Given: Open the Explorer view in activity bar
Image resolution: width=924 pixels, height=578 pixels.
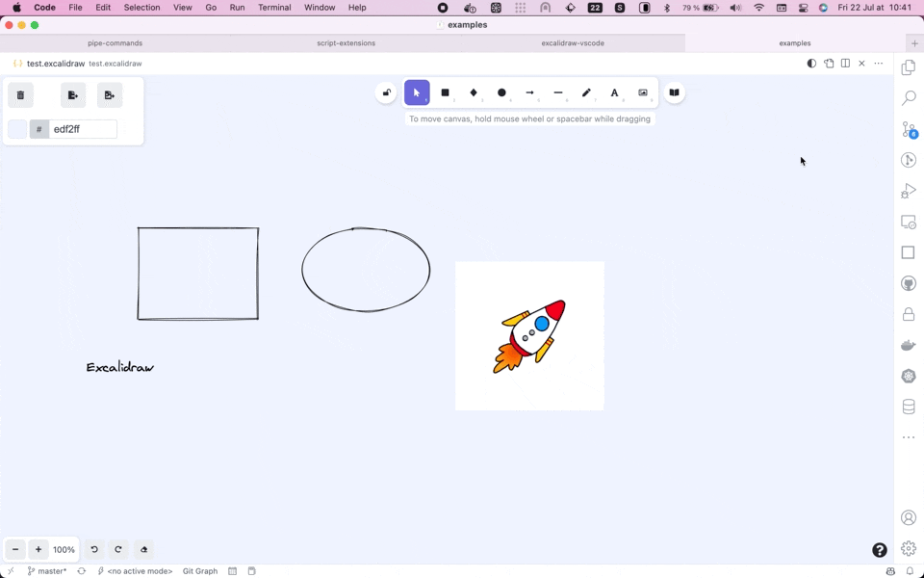Looking at the screenshot, I should coord(909,66).
